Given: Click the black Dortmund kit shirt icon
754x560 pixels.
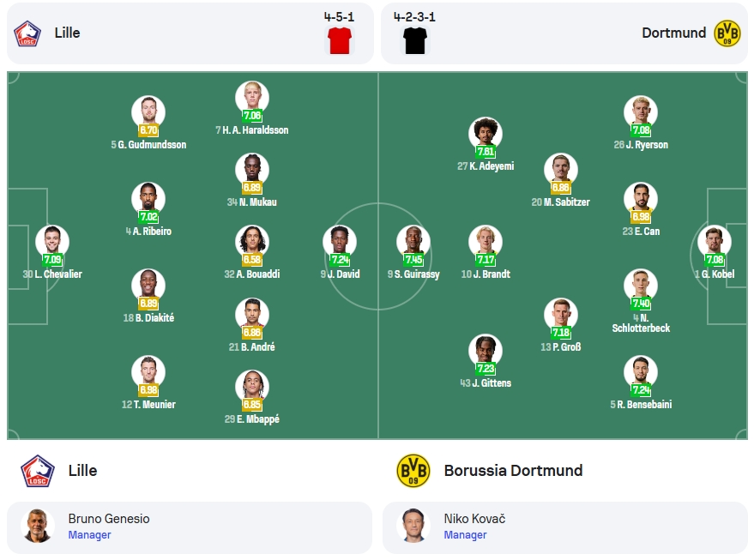Looking at the screenshot, I should [x=415, y=40].
